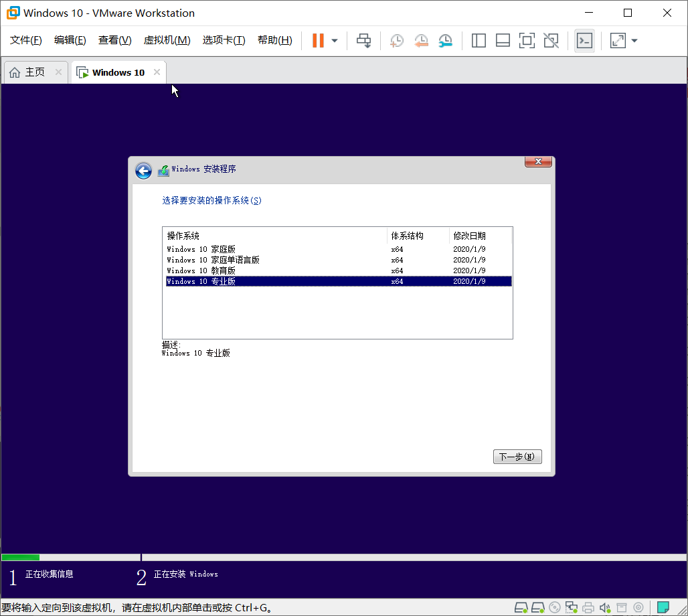Click the first hard disk status icon

click(521, 608)
